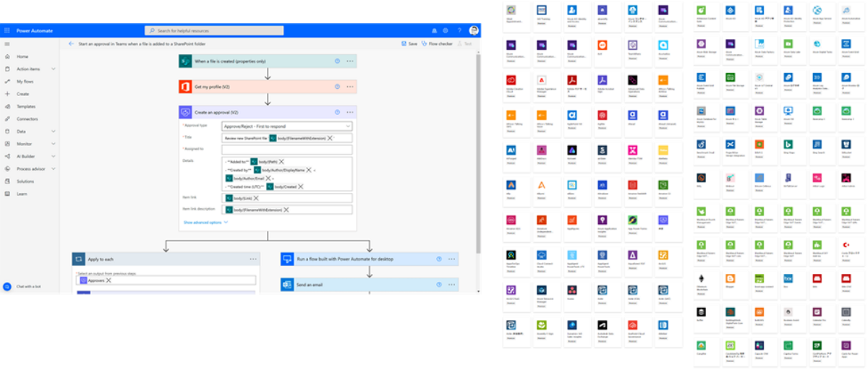Open help for Create an approval (V2)
Screen dimensions: 868x370
337,112
